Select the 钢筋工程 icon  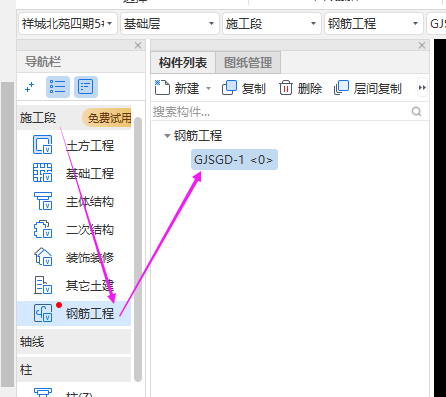point(43,313)
